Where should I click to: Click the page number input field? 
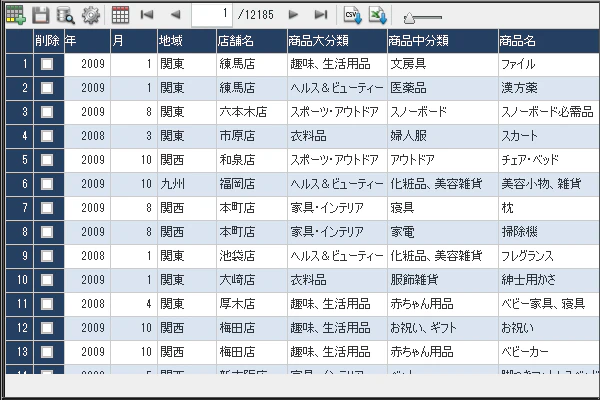pyautogui.click(x=212, y=15)
